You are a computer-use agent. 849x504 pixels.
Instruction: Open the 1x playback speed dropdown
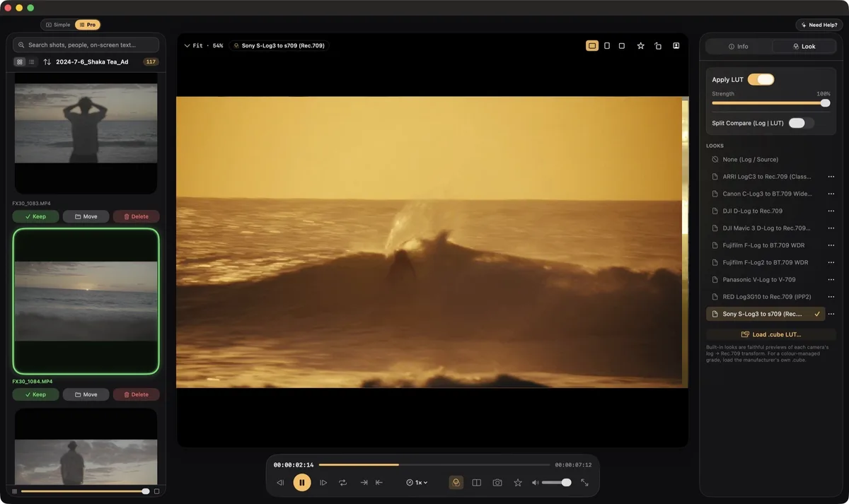pyautogui.click(x=417, y=483)
